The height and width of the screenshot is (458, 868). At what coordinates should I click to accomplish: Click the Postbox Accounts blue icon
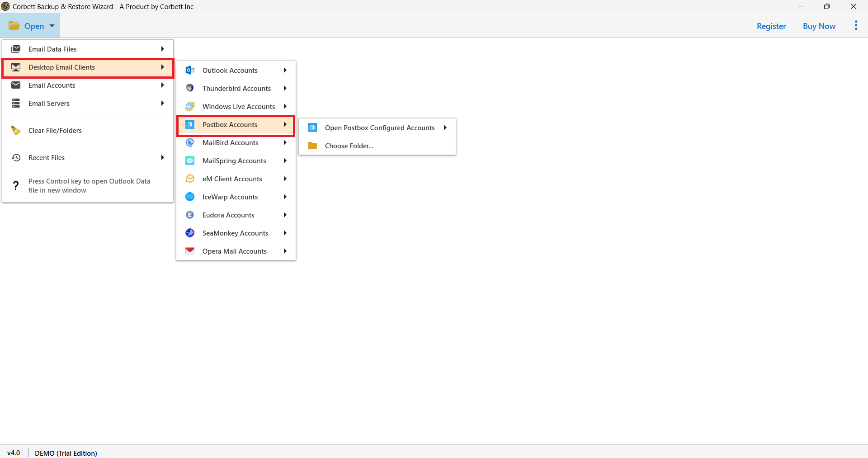(x=190, y=124)
